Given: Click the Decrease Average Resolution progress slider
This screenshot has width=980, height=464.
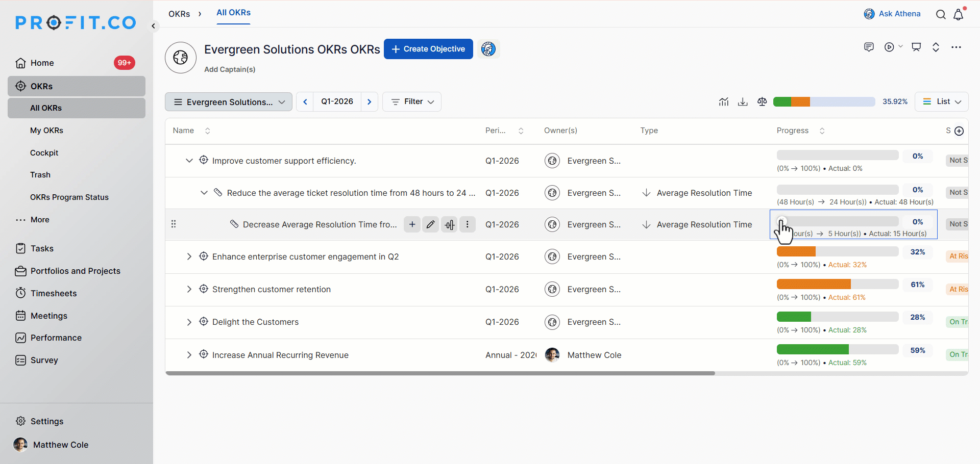Looking at the screenshot, I should coord(837,221).
